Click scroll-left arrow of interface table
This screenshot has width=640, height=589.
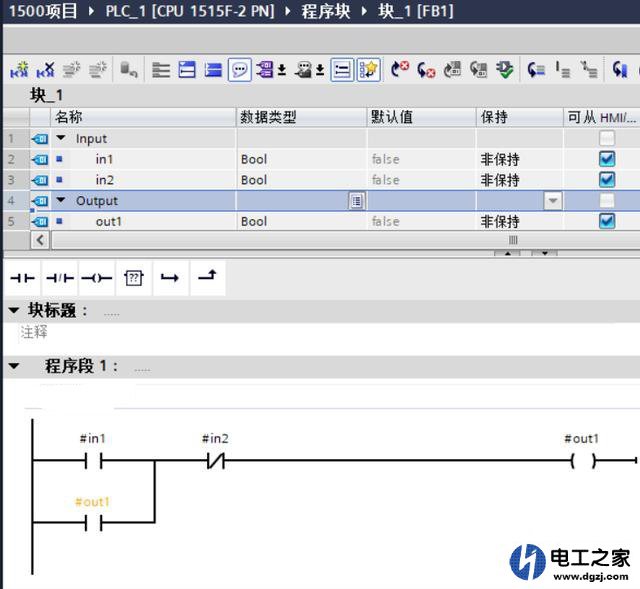(x=40, y=240)
